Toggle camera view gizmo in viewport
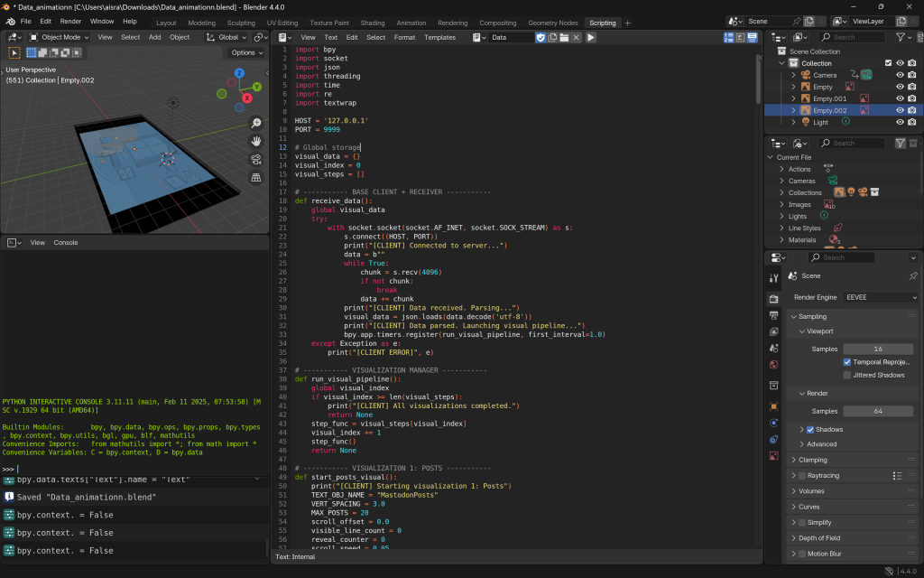Screen dimensions: 924x578 click(x=256, y=159)
